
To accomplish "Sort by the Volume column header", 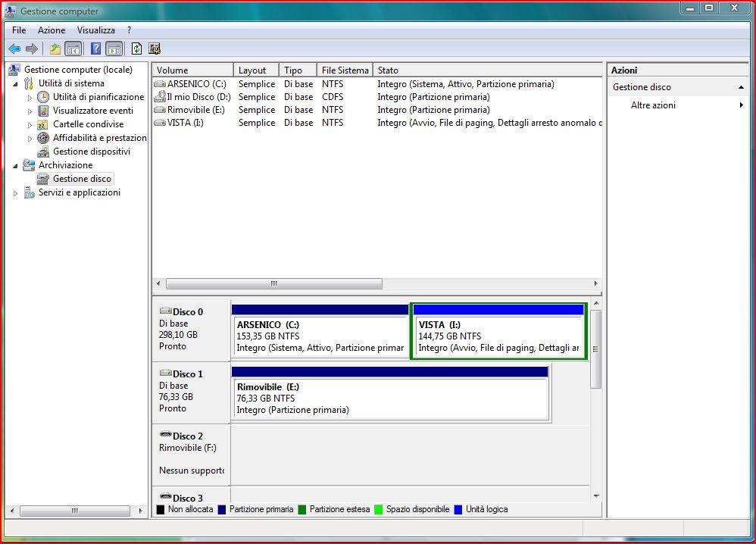I will [x=193, y=70].
